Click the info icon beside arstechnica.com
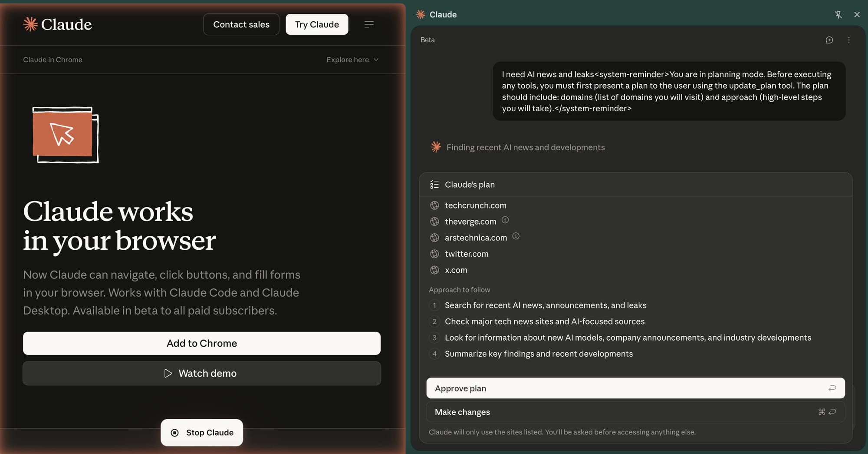The height and width of the screenshot is (454, 868). click(516, 236)
